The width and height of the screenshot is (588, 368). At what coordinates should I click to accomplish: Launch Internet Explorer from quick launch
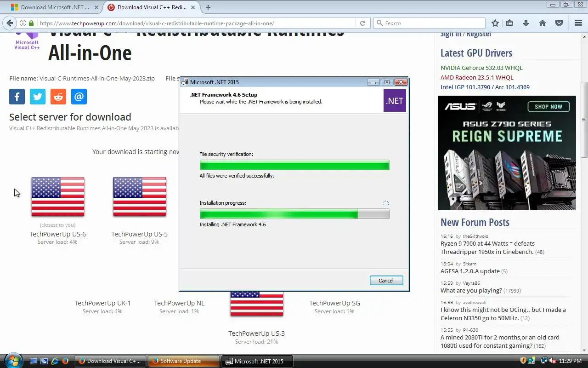(55, 361)
